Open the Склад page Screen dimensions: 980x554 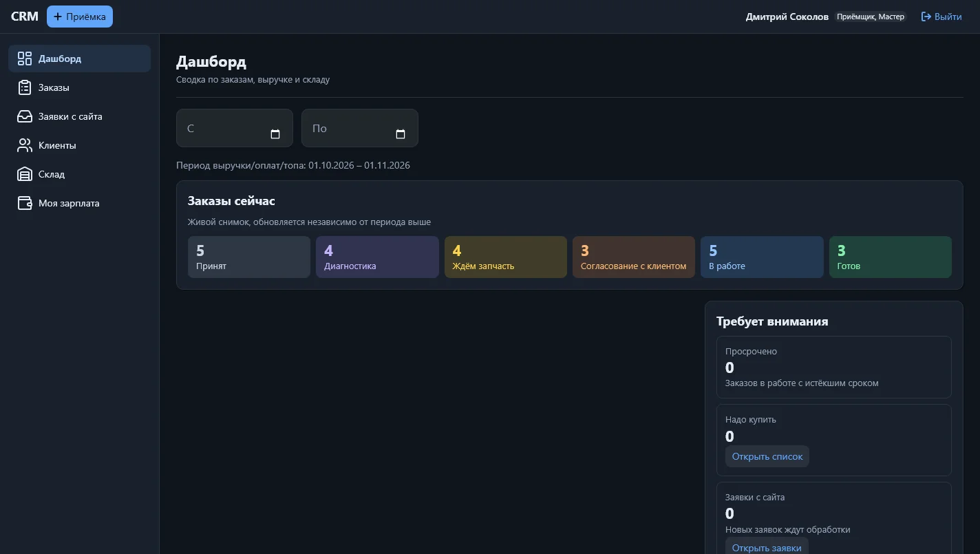[x=80, y=174]
